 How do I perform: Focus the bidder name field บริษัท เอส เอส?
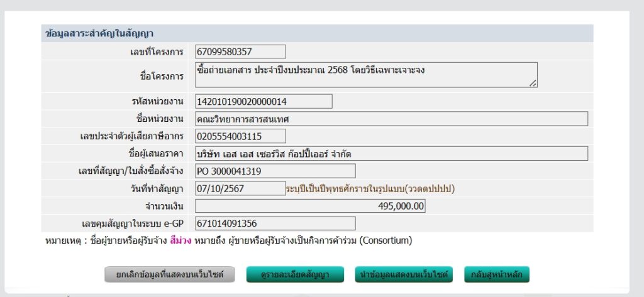pos(391,153)
